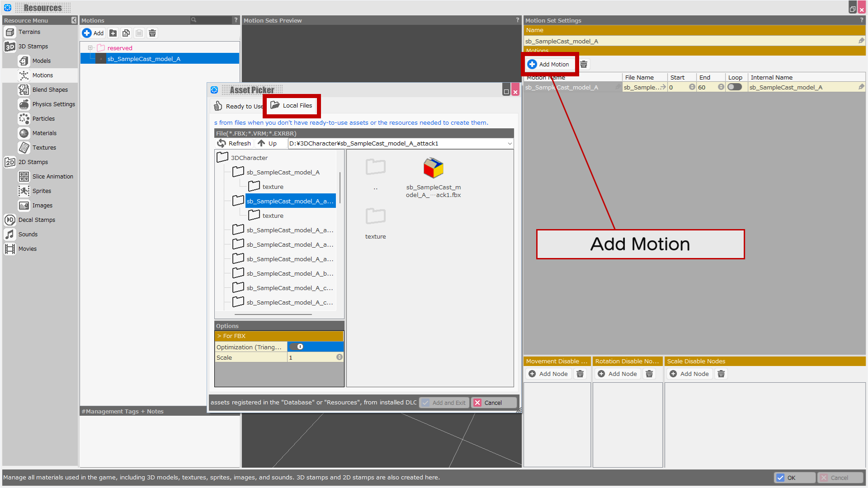Image resolution: width=868 pixels, height=488 pixels.
Task: Delete selected motion set with trash icon
Action: (152, 33)
